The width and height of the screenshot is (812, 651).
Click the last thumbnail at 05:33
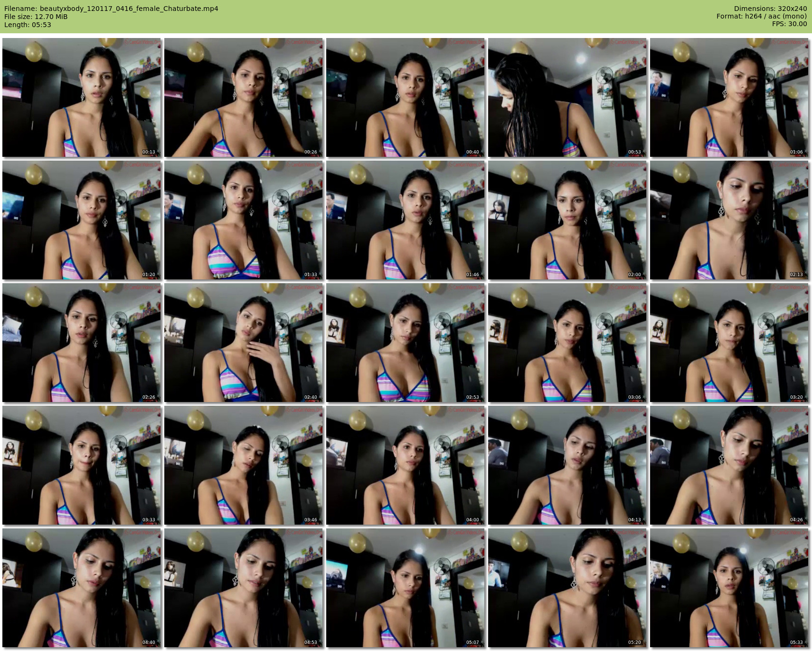pyautogui.click(x=729, y=588)
